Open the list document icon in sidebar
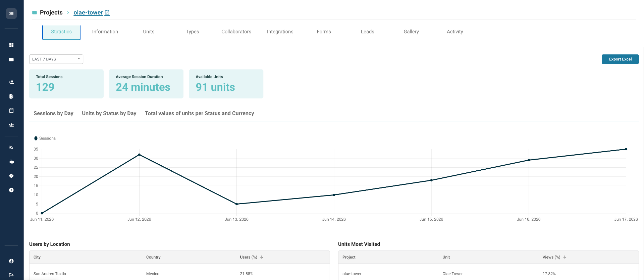Screen dimensions: 644x280 tap(11, 111)
